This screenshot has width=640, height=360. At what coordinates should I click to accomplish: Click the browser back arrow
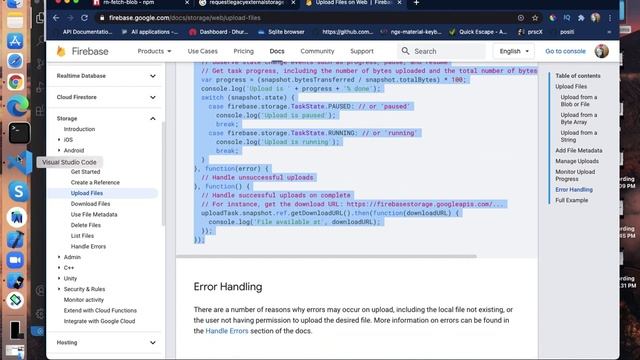(x=56, y=18)
